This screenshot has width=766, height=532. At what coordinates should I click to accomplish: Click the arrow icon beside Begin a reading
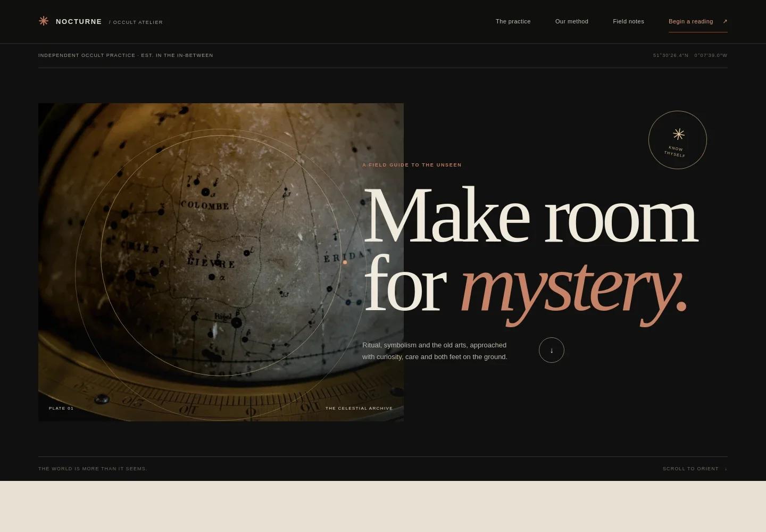(725, 21)
